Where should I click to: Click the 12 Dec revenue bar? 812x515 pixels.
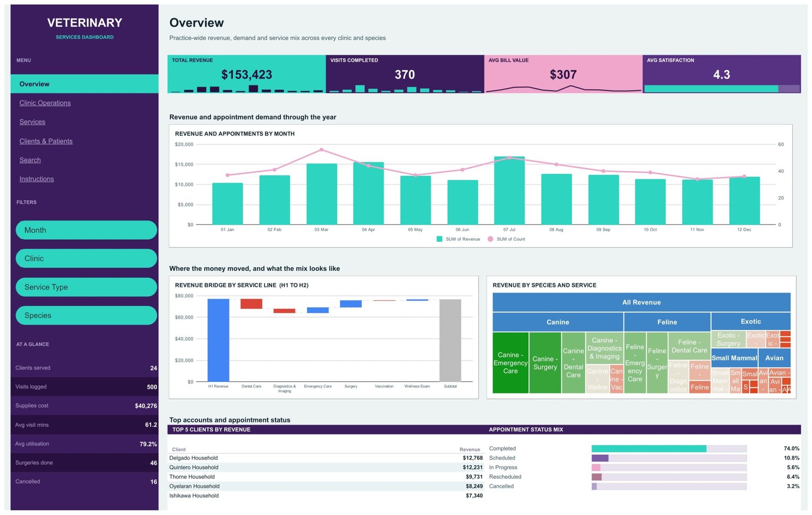point(745,201)
